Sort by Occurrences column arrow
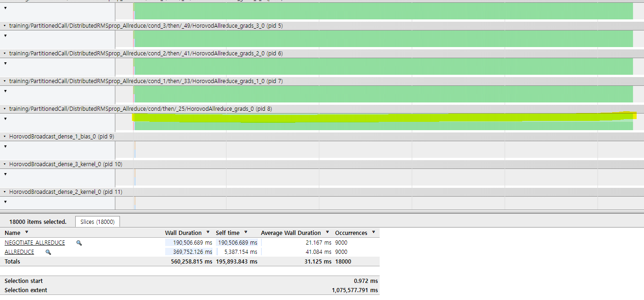Image resolution: width=644 pixels, height=300 pixels. (374, 233)
